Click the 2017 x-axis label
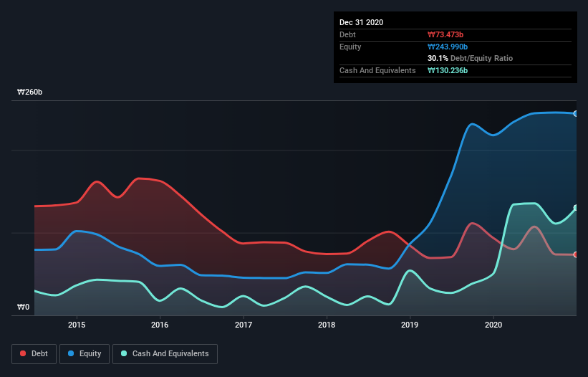The width and height of the screenshot is (588, 377). click(x=244, y=325)
